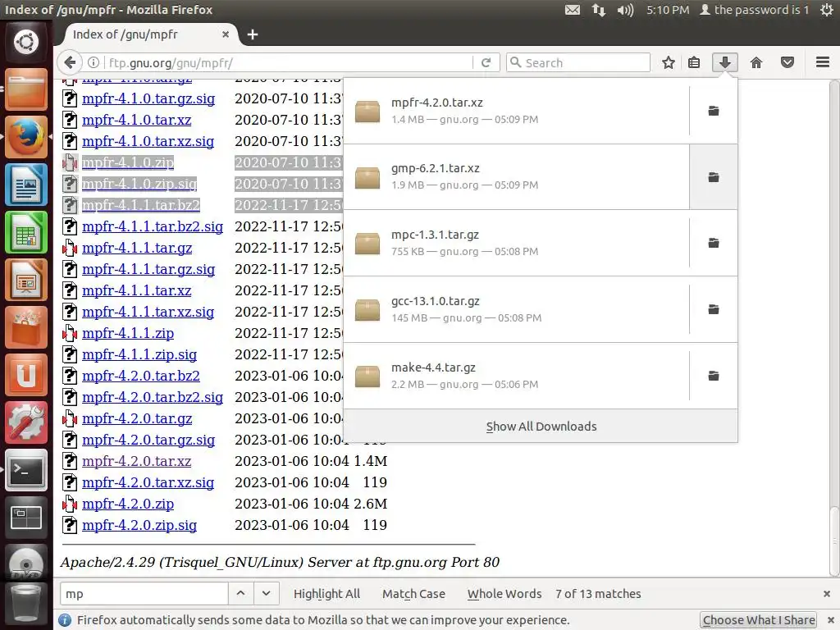Open network connections indicator

click(598, 10)
